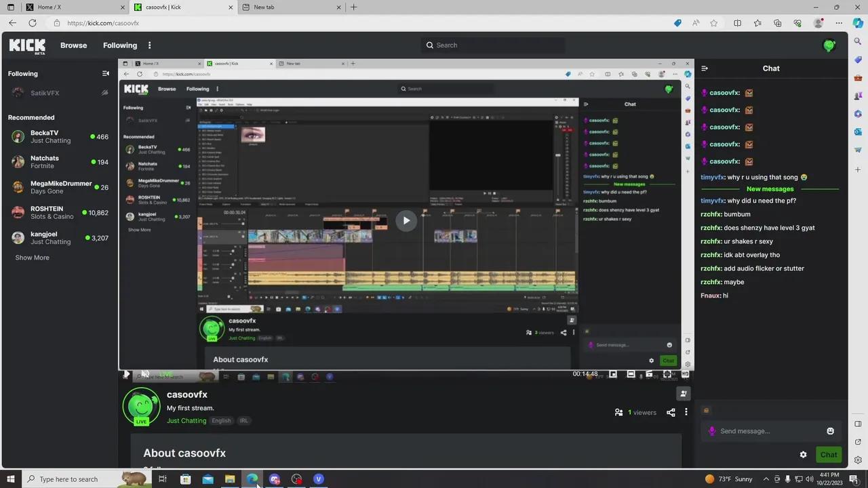Send the message with the Chat button
This screenshot has width=868, height=488.
coord(829,455)
